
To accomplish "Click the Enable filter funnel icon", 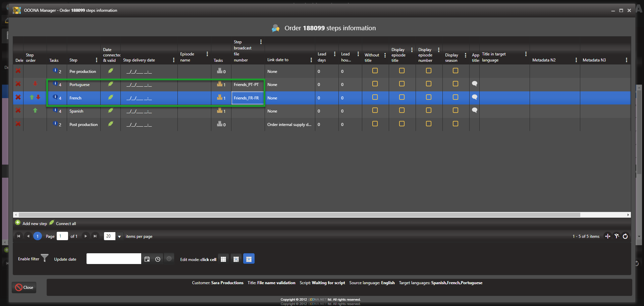I will (x=45, y=258).
